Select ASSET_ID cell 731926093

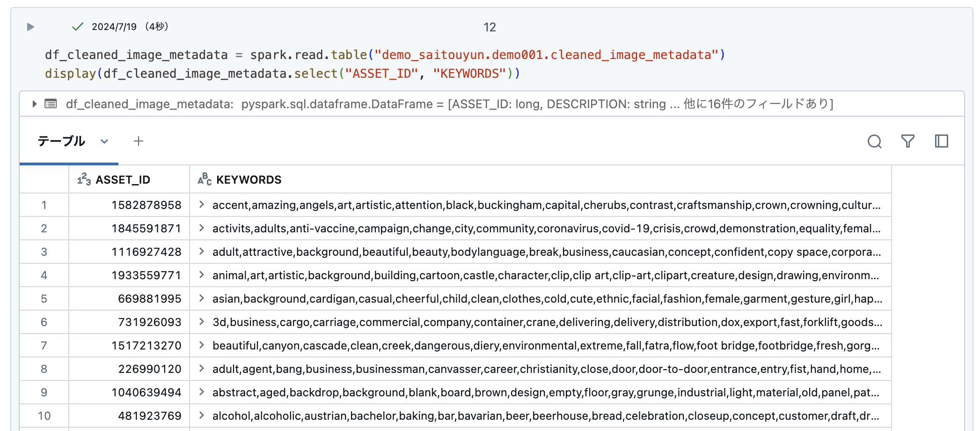(x=129, y=322)
